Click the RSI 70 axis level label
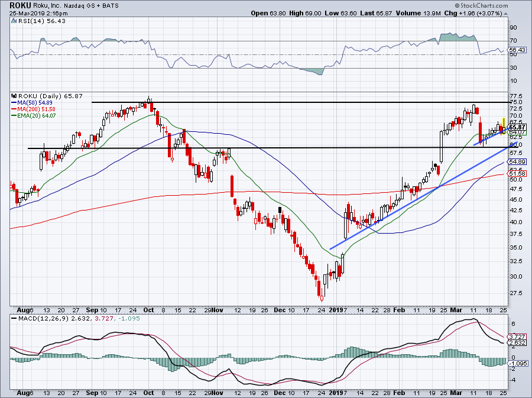 513,41
